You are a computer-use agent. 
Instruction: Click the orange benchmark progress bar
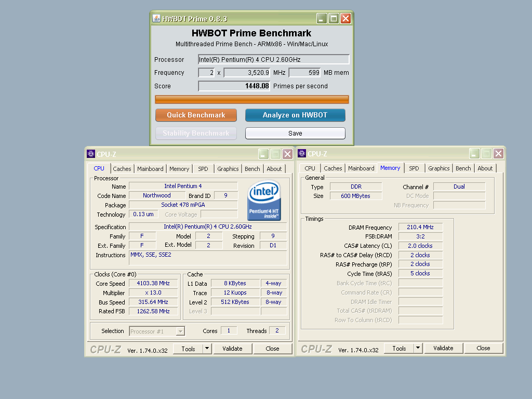(x=252, y=99)
